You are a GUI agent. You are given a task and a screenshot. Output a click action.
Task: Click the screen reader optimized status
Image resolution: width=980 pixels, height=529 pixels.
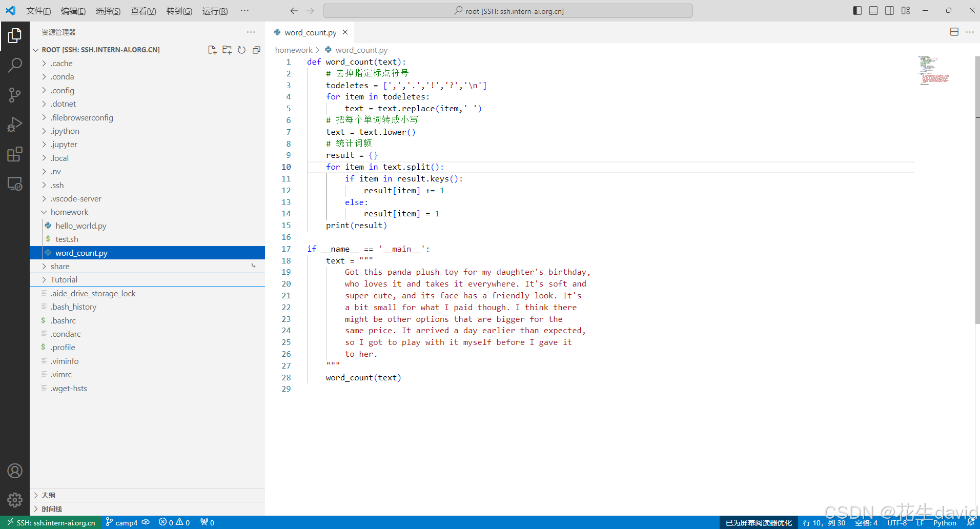click(759, 522)
